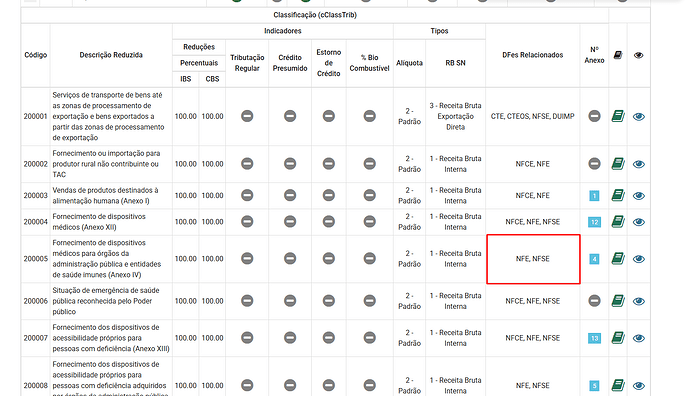Click the highlighted NFE, NFSE cell
Screen dimensions: 690x396
point(533,259)
